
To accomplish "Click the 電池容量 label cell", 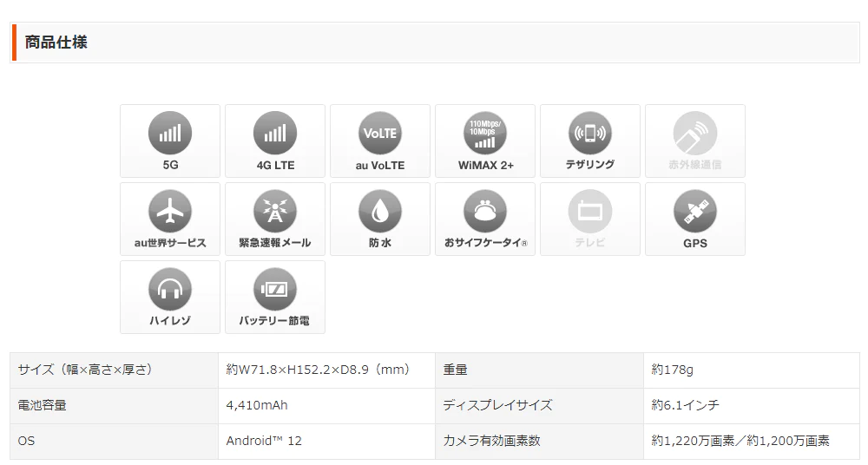I will [x=114, y=406].
